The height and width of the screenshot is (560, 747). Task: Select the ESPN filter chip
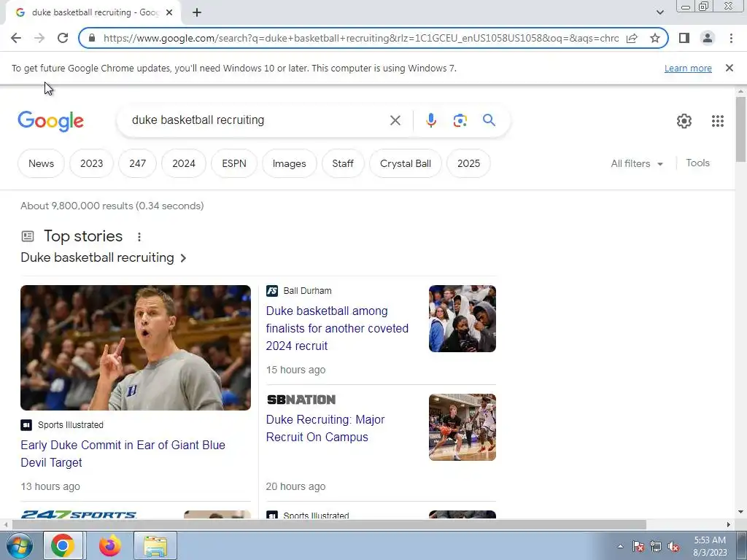(234, 163)
